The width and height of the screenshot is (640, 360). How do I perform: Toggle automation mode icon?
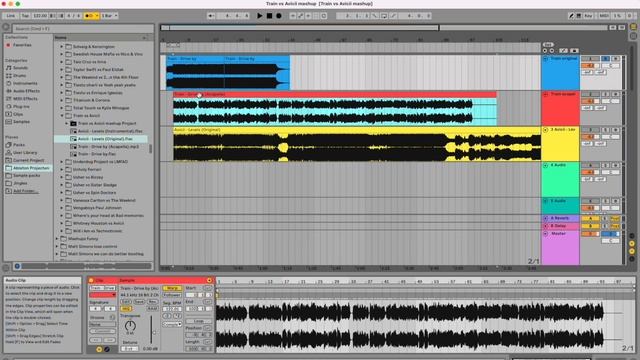564,51
